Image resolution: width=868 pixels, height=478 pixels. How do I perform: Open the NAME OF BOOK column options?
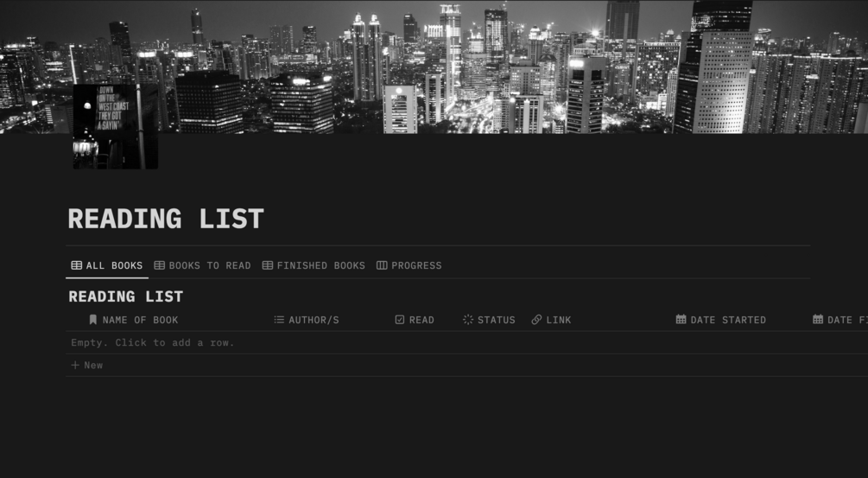(133, 320)
